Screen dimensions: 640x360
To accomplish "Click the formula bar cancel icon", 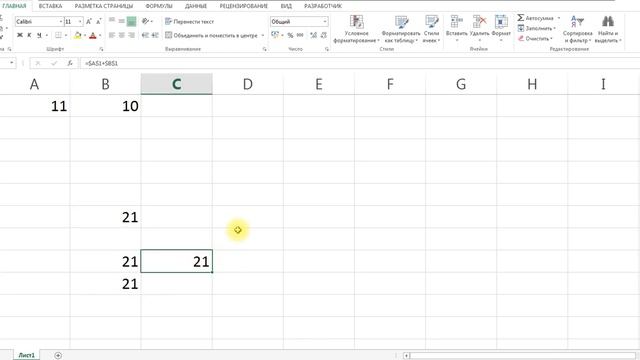I will click(x=38, y=63).
